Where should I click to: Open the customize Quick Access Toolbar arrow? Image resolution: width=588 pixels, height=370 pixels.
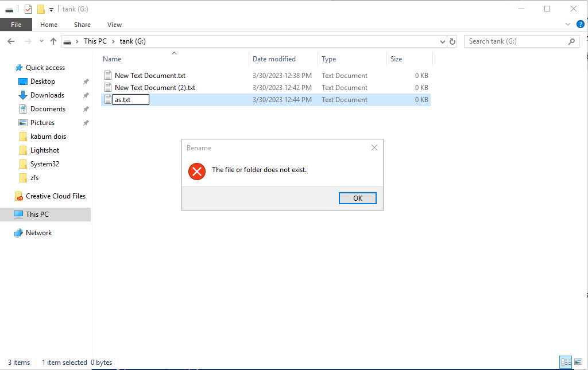[52, 9]
